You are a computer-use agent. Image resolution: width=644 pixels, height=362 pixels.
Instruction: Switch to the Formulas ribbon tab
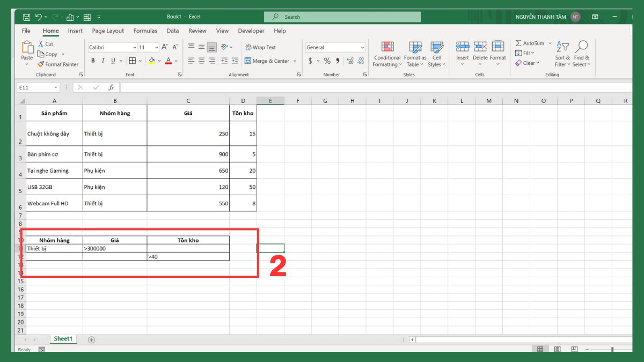click(x=145, y=31)
